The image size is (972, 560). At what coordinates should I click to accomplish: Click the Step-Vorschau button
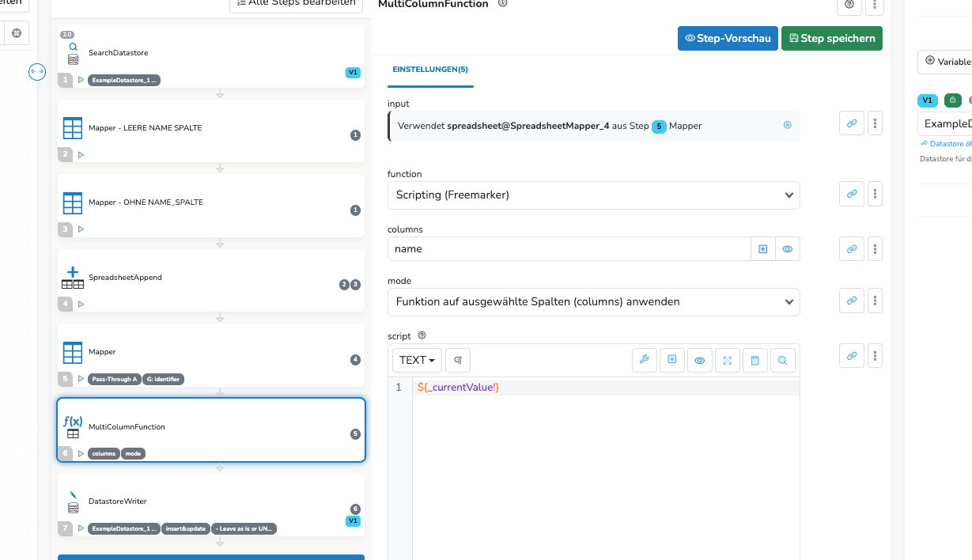click(727, 38)
